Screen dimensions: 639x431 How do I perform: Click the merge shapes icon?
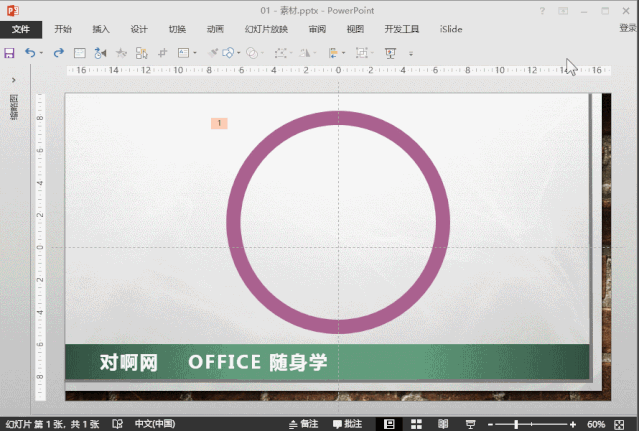(x=252, y=53)
